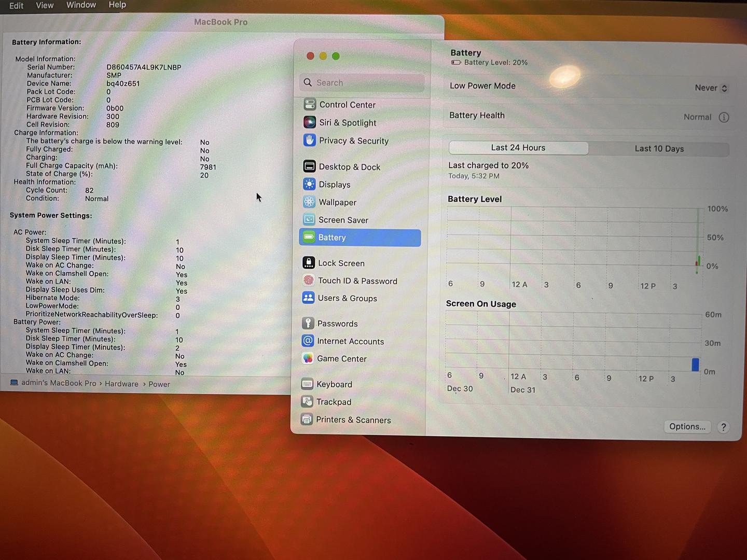This screenshot has height=560, width=747.
Task: Click admin's MacBook Pro in path bar
Action: point(59,383)
